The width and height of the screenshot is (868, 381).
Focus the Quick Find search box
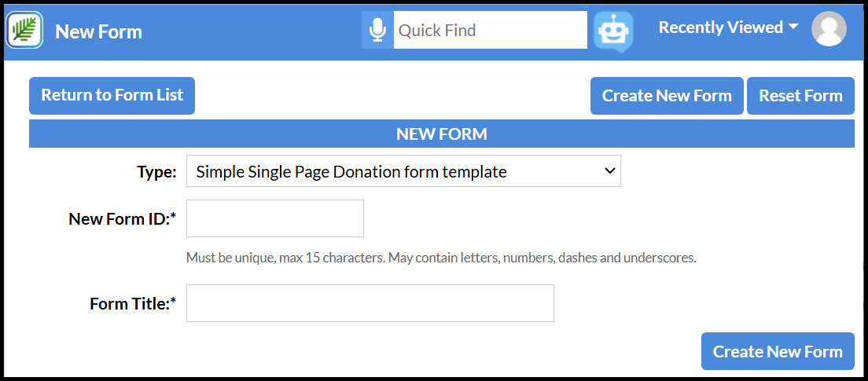(491, 30)
